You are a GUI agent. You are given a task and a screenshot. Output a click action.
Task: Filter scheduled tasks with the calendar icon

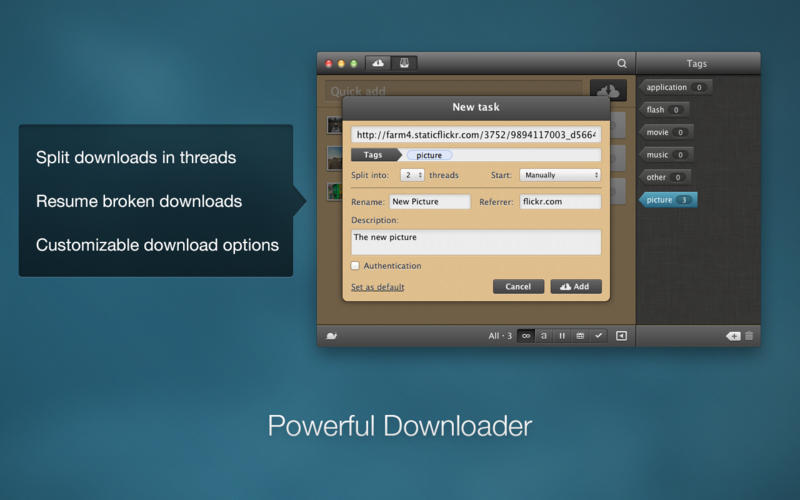pyautogui.click(x=580, y=336)
